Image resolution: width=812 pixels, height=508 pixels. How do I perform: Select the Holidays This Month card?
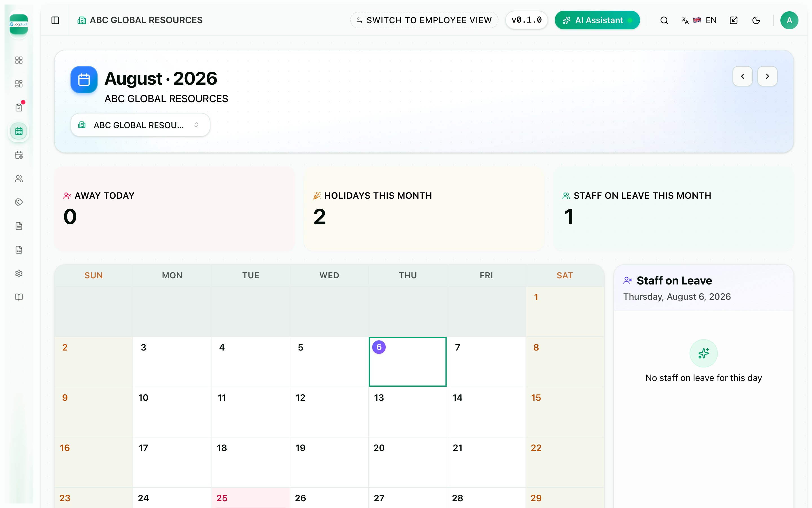(424, 209)
